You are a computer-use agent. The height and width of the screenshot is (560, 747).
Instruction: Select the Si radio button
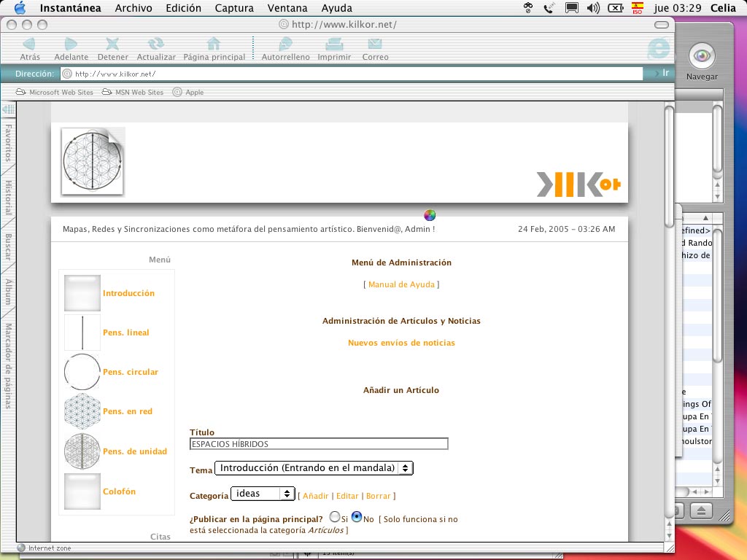click(x=335, y=516)
